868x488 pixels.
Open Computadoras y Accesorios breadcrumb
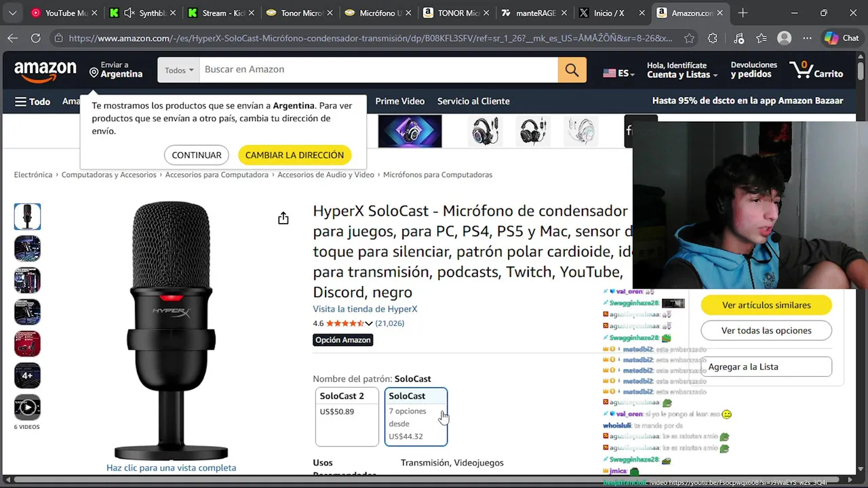pos(108,175)
